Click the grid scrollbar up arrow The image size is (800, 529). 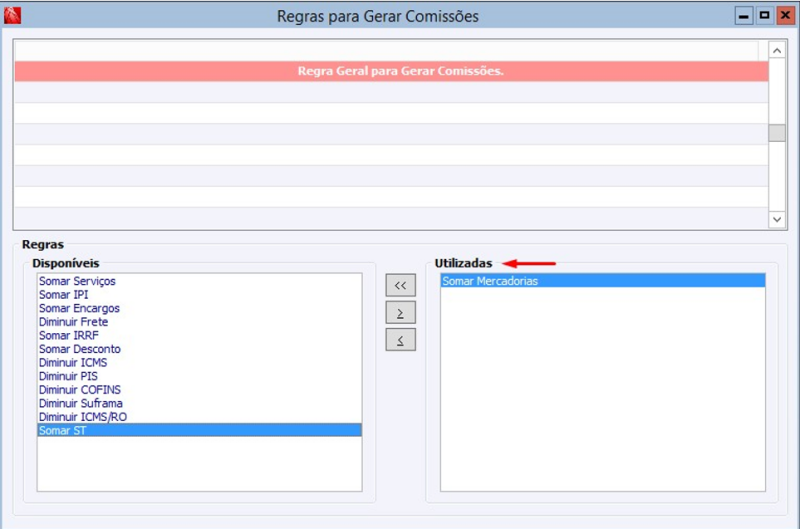point(777,50)
